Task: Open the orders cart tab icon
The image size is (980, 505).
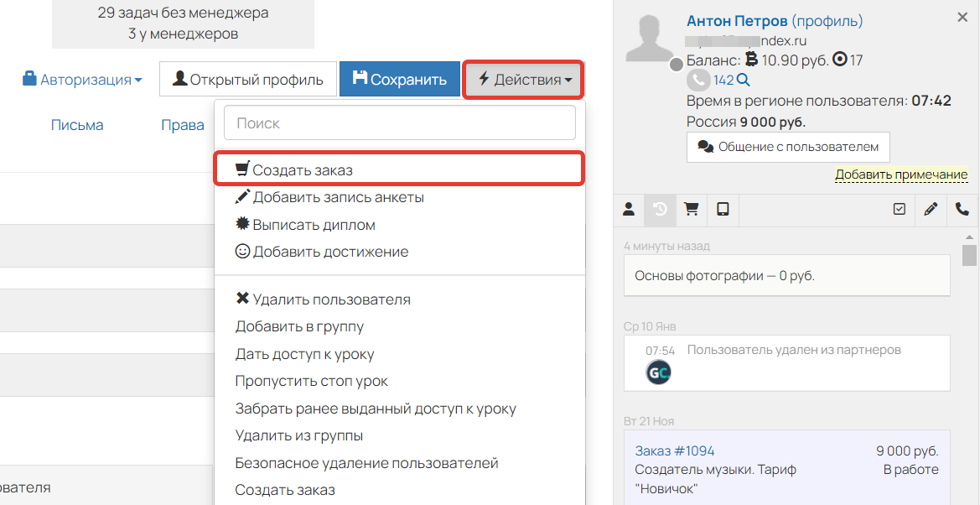Action: click(x=692, y=210)
